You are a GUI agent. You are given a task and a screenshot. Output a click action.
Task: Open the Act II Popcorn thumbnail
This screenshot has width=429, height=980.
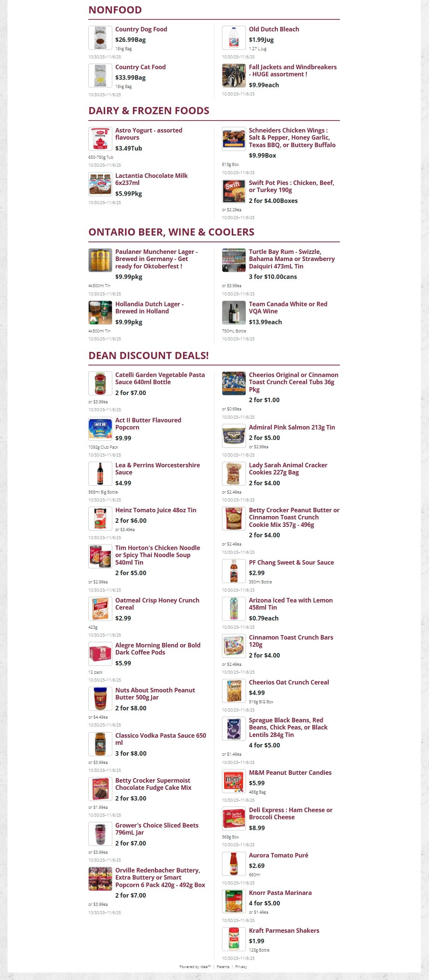pos(100,429)
